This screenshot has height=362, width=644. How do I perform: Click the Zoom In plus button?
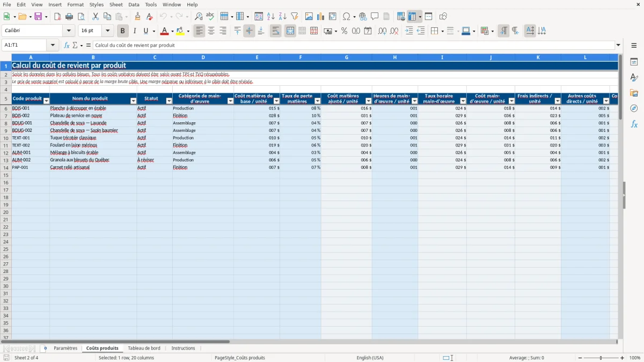click(623, 358)
